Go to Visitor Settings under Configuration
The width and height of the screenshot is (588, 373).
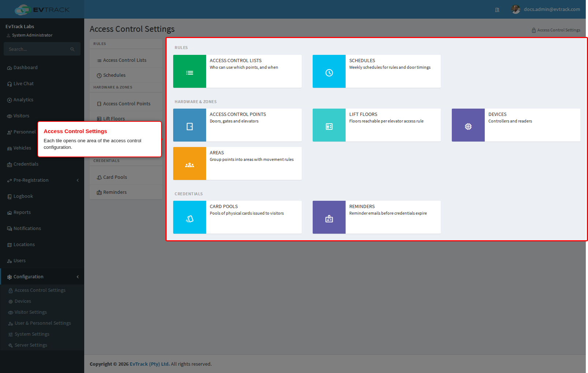(x=42, y=312)
